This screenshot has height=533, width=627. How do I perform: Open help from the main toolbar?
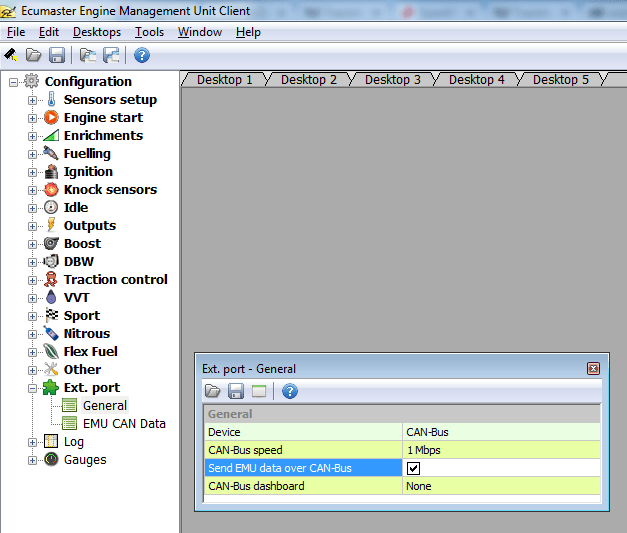[x=142, y=55]
